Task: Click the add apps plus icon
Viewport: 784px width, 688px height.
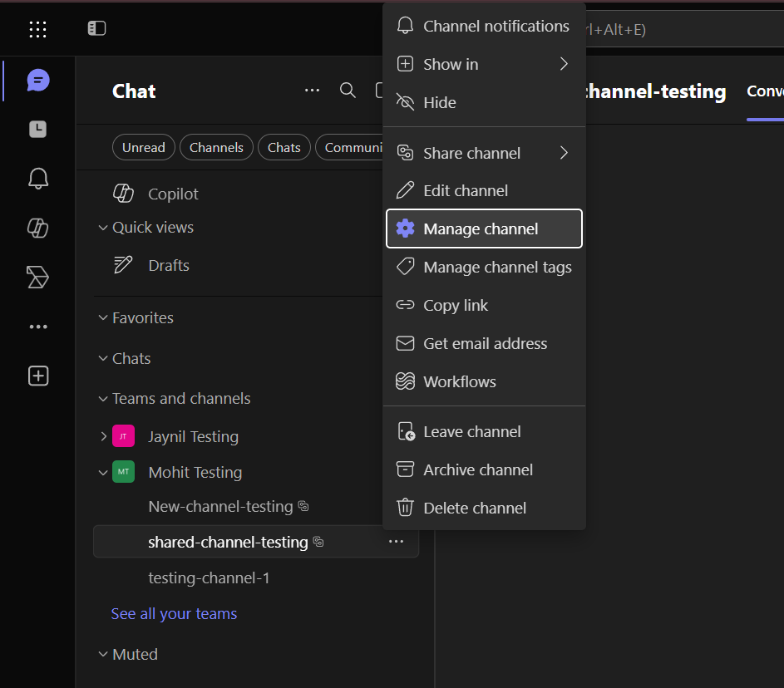Action: click(38, 376)
